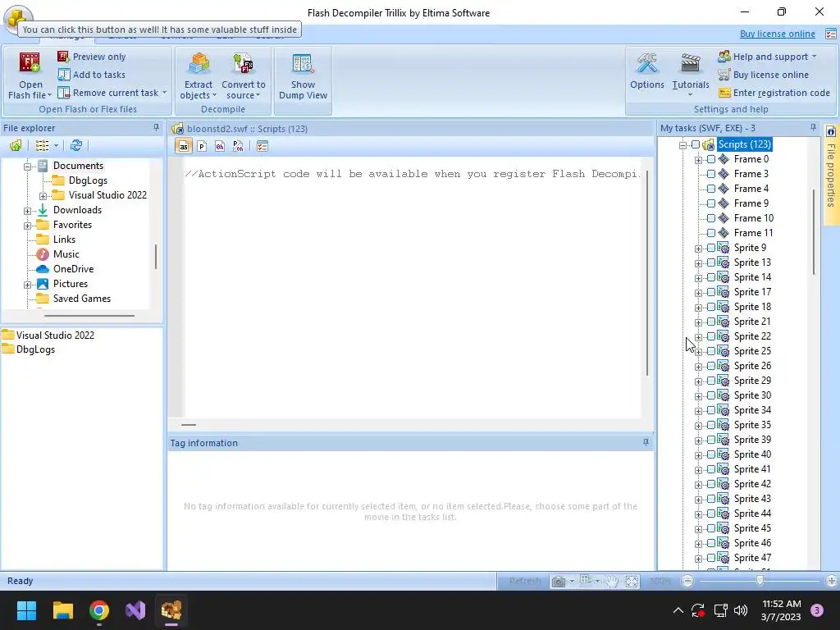Switch to hex (0h) view mode
The height and width of the screenshot is (630, 840).
(x=220, y=146)
